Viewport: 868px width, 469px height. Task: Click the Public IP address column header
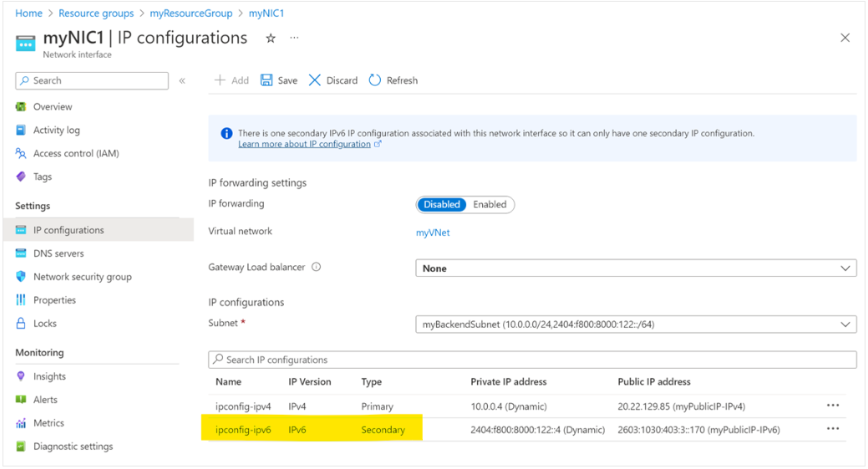coord(654,382)
